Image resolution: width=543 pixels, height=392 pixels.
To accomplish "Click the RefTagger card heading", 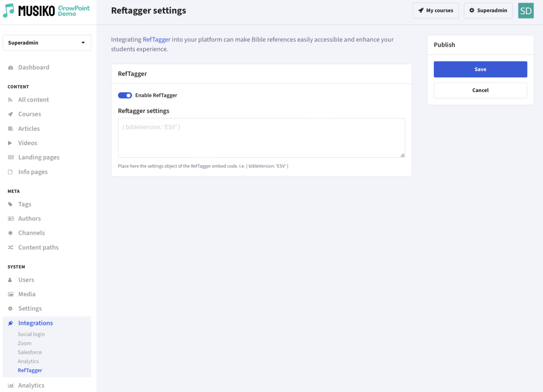I will (132, 74).
